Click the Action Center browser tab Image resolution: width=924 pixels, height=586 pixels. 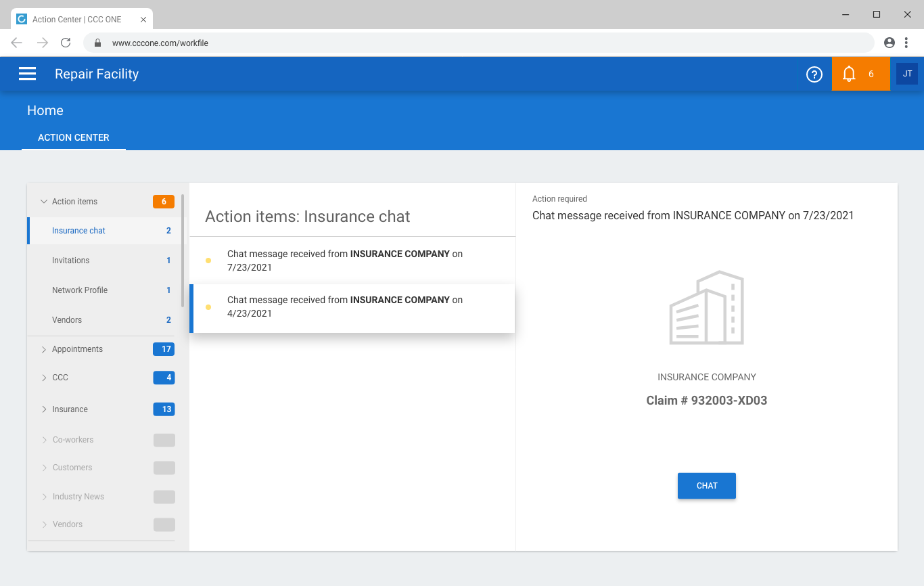(x=82, y=19)
